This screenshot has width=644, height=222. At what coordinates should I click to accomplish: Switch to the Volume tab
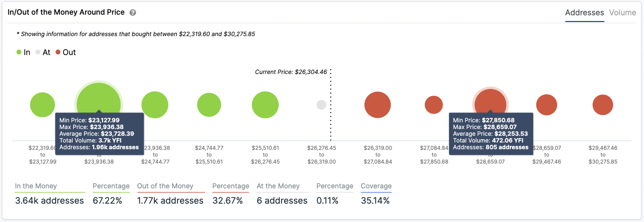pos(622,13)
